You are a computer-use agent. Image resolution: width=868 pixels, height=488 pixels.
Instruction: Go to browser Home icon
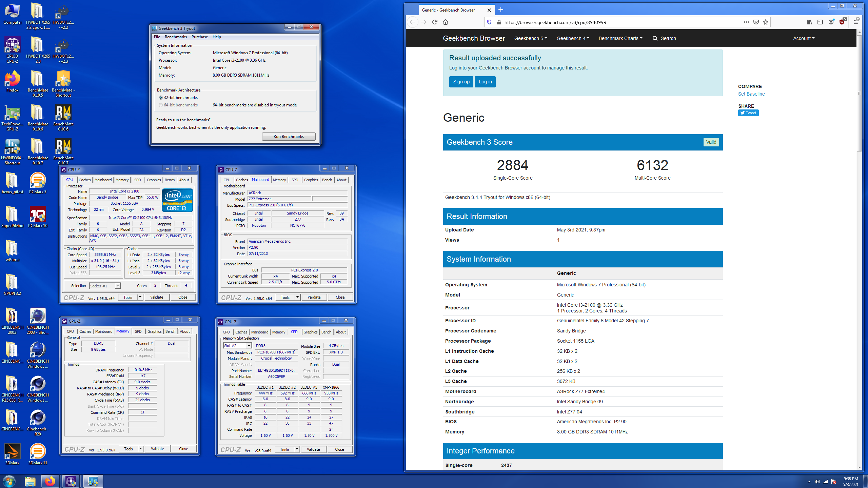click(x=446, y=22)
